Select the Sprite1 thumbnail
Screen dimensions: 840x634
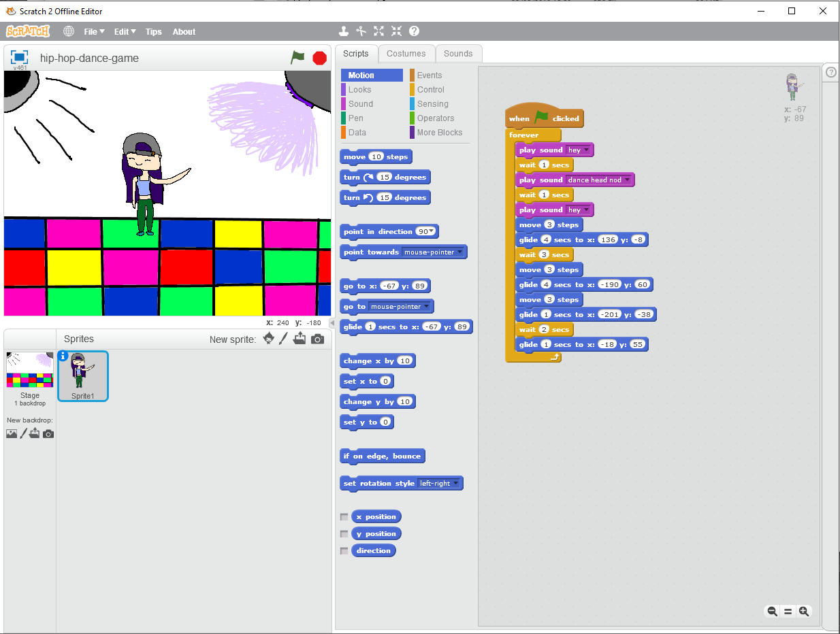click(82, 376)
